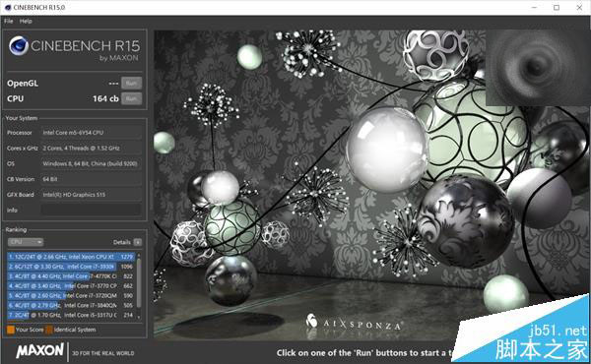Click the AIXSPONZA logo in render view
The width and height of the screenshot is (591, 364).
coord(354,324)
